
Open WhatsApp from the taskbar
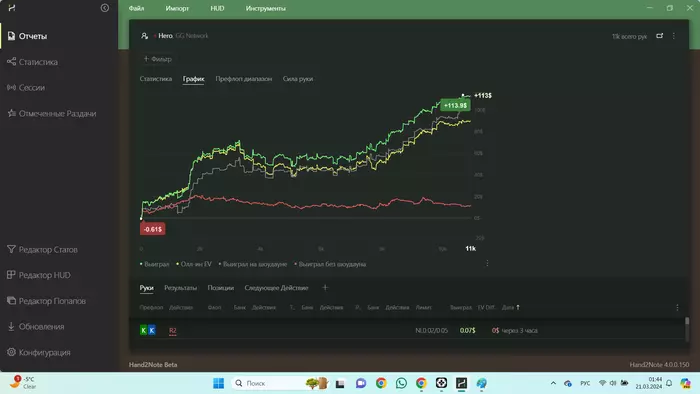coord(401,383)
